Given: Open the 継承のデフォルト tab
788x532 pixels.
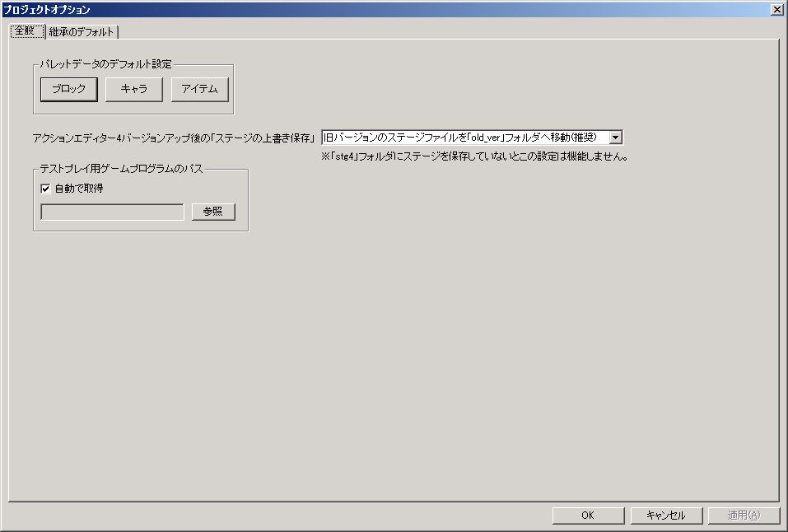Looking at the screenshot, I should pyautogui.click(x=82, y=32).
